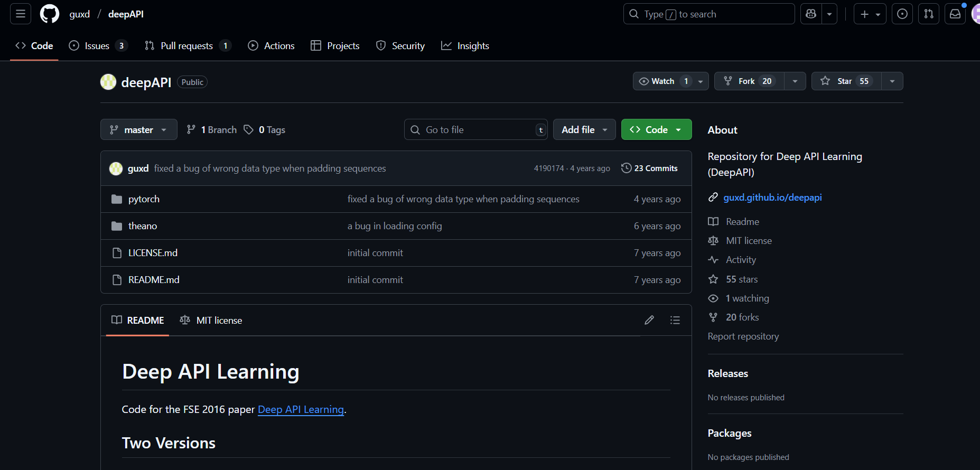Screen dimensions: 980x470
Task: Open the Packages heading link
Action: [730, 433]
